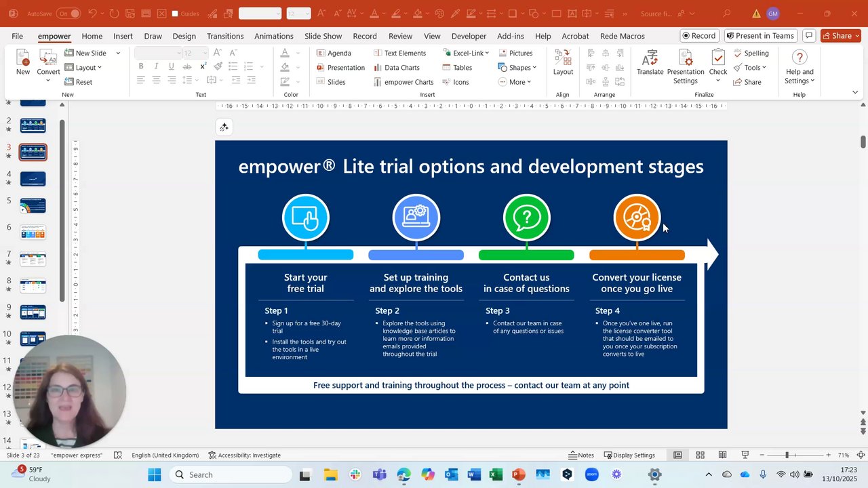This screenshot has height=488, width=868.
Task: Open the Comments pane icon
Action: pyautogui.click(x=808, y=36)
